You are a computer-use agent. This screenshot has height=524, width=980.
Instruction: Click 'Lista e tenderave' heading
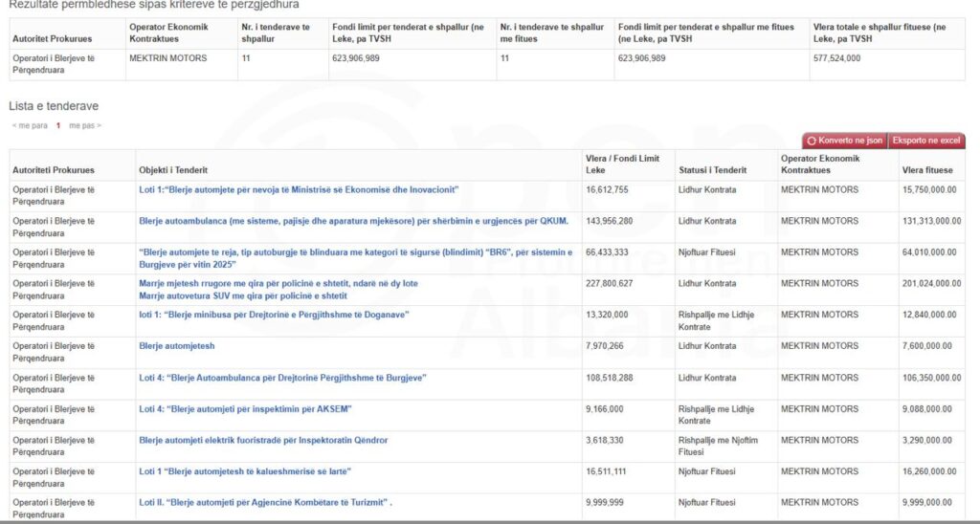[54, 106]
